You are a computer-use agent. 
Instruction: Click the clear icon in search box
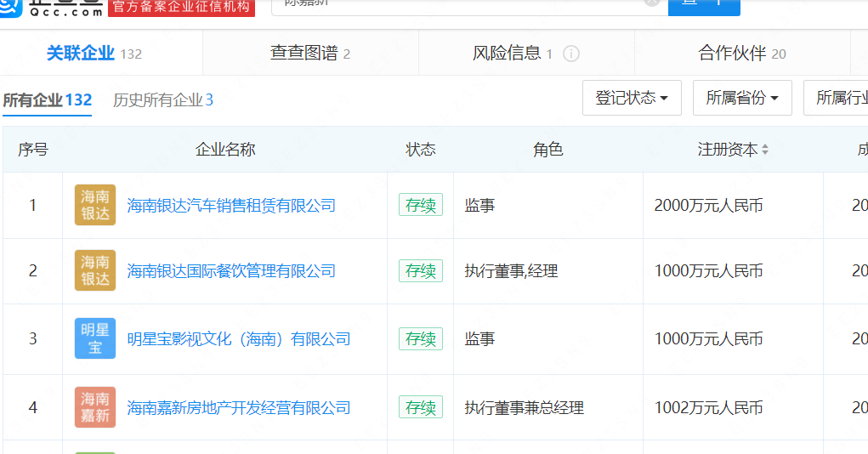point(652,3)
